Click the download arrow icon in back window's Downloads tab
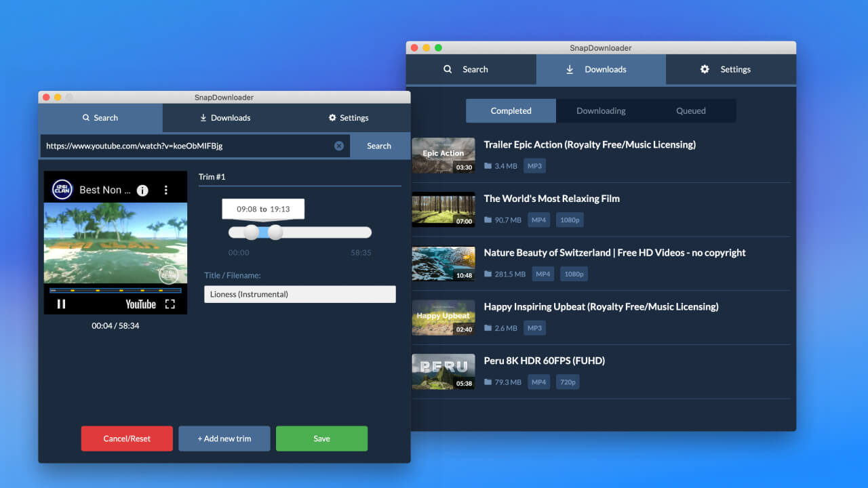 click(570, 69)
